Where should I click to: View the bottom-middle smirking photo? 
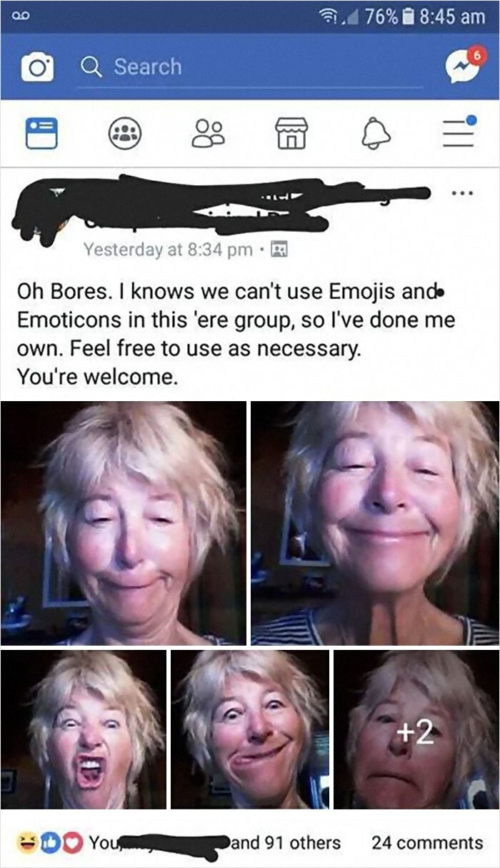coord(250,729)
